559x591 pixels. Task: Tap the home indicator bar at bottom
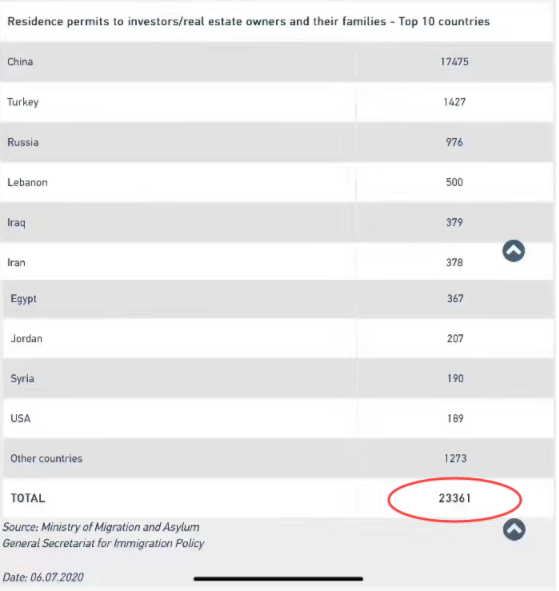(278, 579)
